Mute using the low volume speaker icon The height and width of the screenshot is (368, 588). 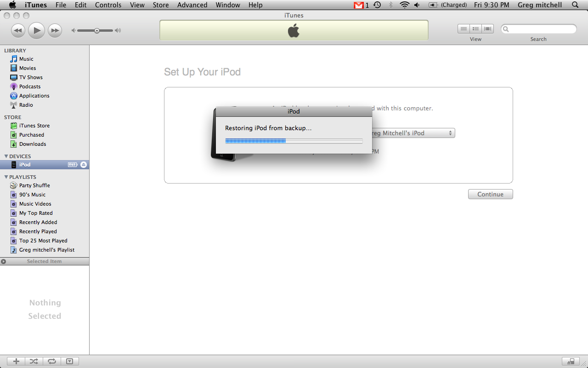73,31
